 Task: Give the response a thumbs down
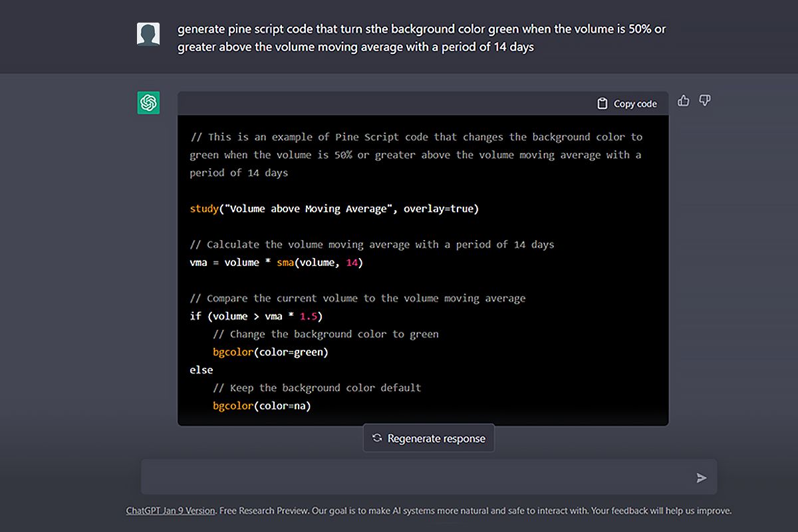coord(705,101)
